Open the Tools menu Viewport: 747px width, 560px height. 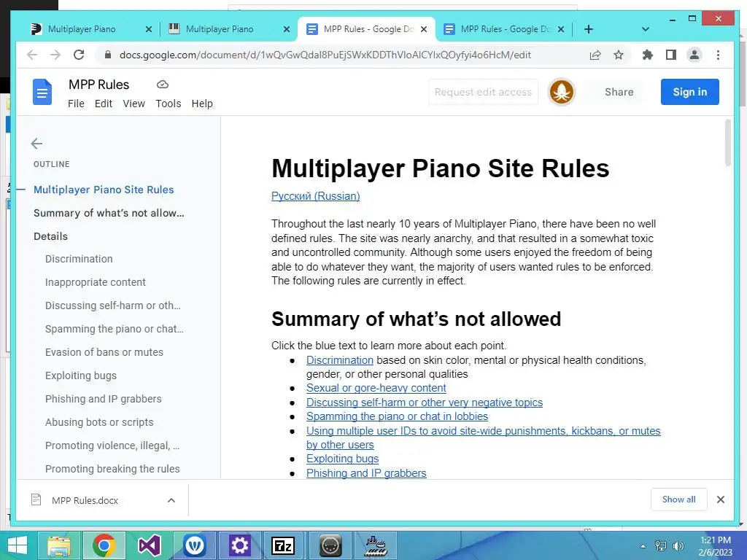pos(169,104)
